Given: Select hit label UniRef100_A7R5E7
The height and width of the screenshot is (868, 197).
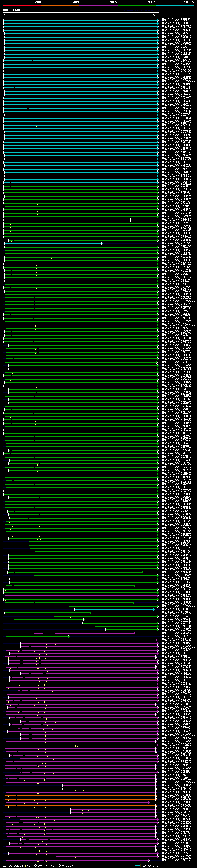Looking at the screenshot, I should (x=176, y=328).
